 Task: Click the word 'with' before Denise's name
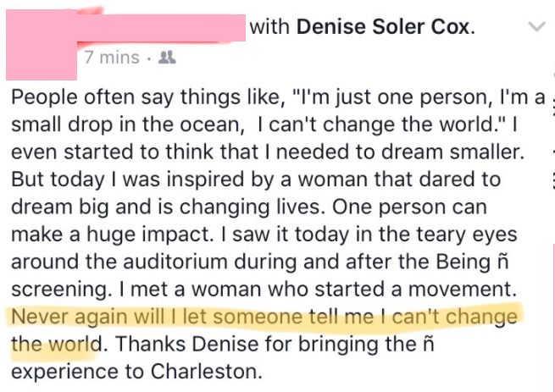269,26
